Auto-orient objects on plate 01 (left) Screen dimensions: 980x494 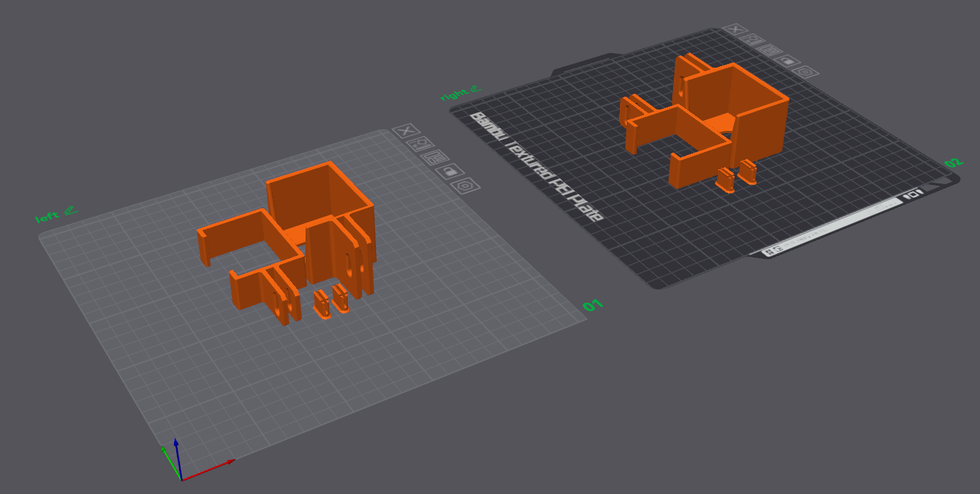(x=421, y=144)
